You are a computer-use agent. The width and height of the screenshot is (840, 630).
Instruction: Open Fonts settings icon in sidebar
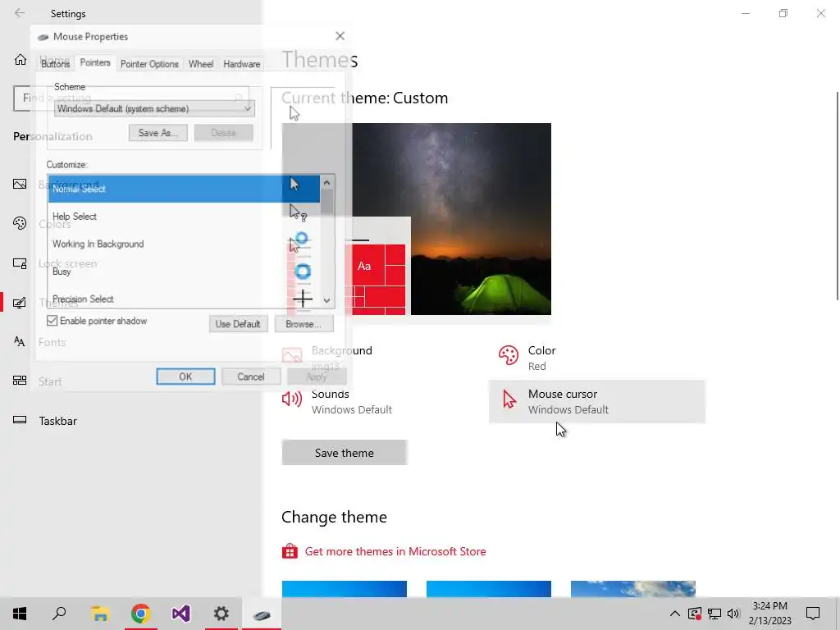pyautogui.click(x=20, y=341)
